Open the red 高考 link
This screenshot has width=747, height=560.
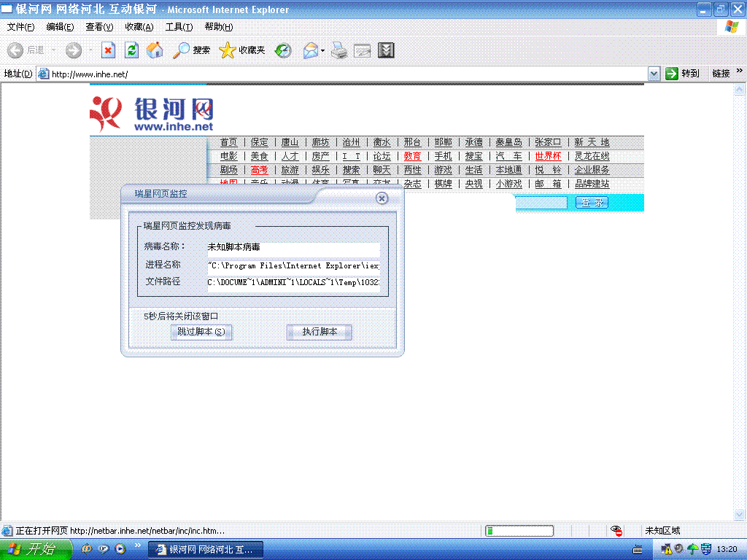click(259, 169)
